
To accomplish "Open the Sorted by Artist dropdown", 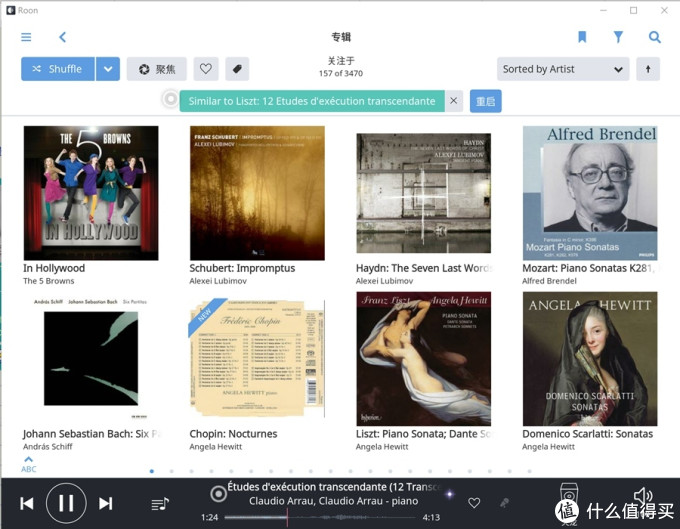I will pyautogui.click(x=563, y=69).
